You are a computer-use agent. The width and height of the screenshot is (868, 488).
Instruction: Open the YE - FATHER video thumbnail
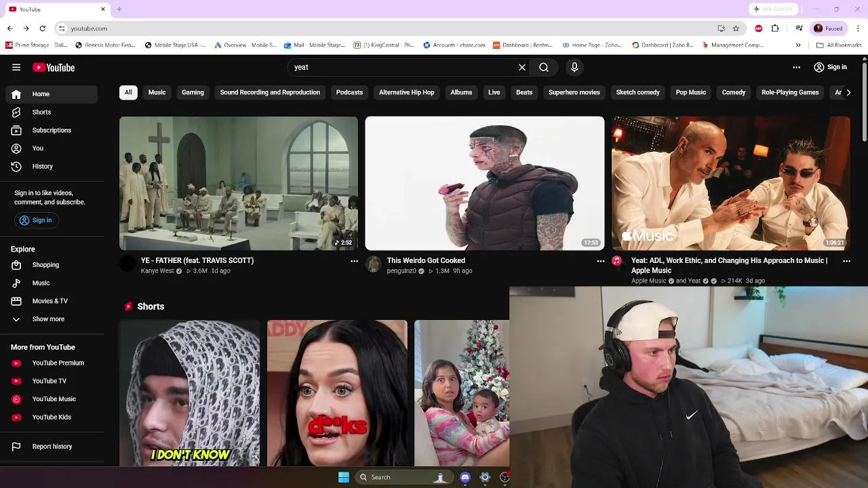[239, 184]
